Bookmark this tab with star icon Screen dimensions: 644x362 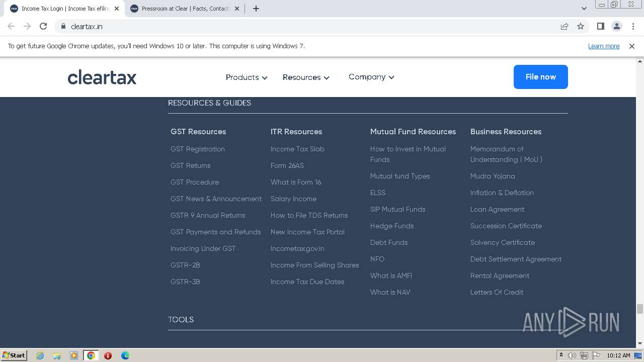[x=581, y=26]
